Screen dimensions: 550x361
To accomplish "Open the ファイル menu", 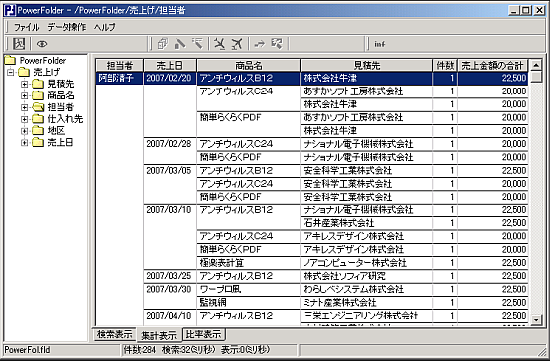I will point(27,27).
